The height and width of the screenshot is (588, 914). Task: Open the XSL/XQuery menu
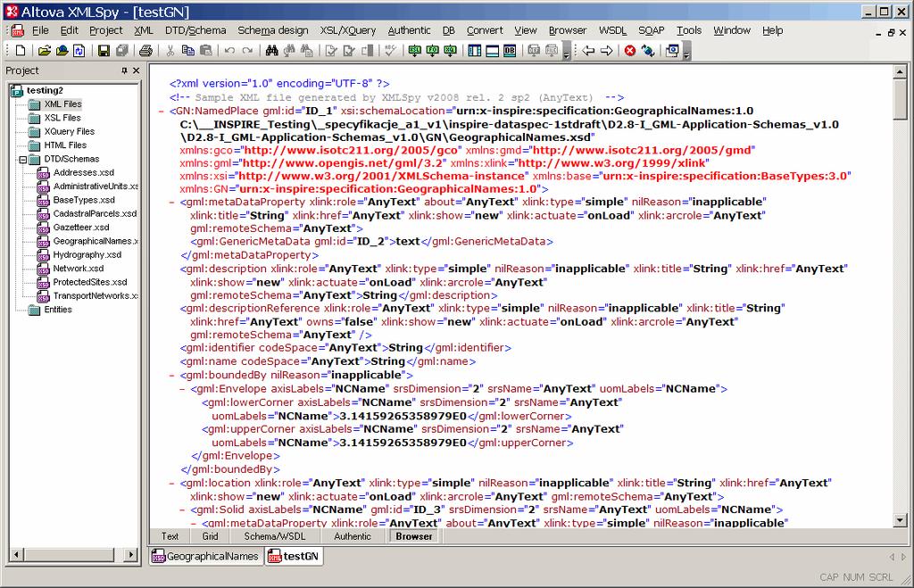coord(348,30)
